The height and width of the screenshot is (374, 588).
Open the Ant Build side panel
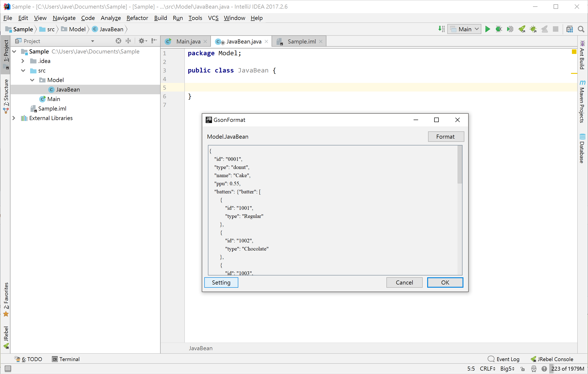[x=582, y=55]
